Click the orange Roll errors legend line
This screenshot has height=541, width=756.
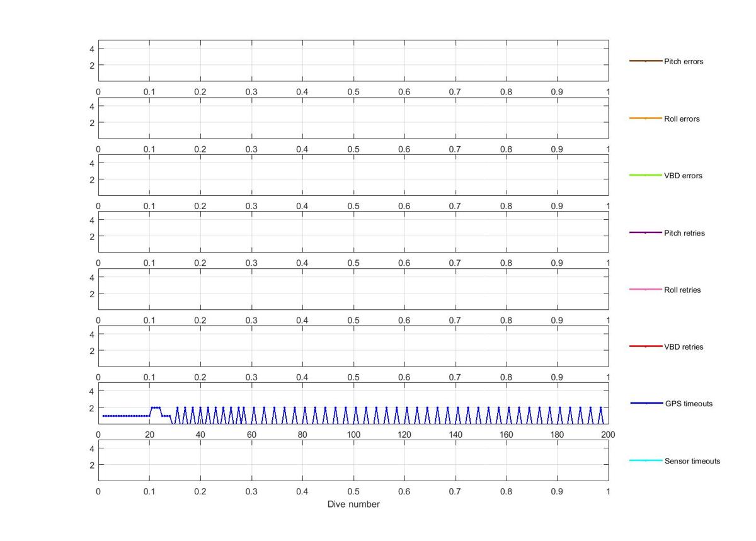pyautogui.click(x=646, y=118)
